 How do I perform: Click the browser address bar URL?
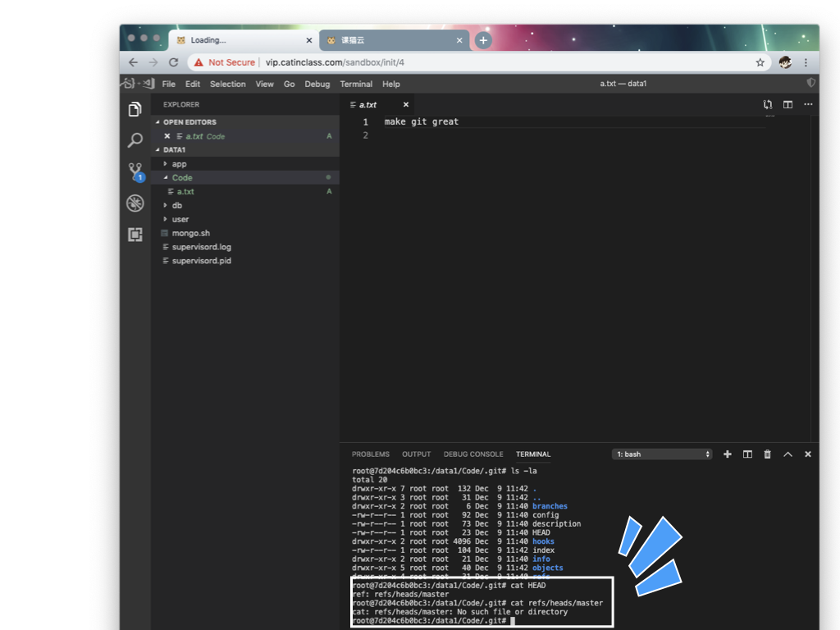[x=335, y=62]
